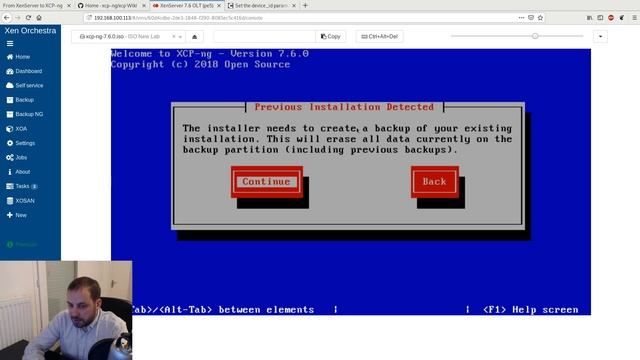The height and width of the screenshot is (360, 640).
Task: Open the red adblock extension icon
Action: pyautogui.click(x=611, y=18)
